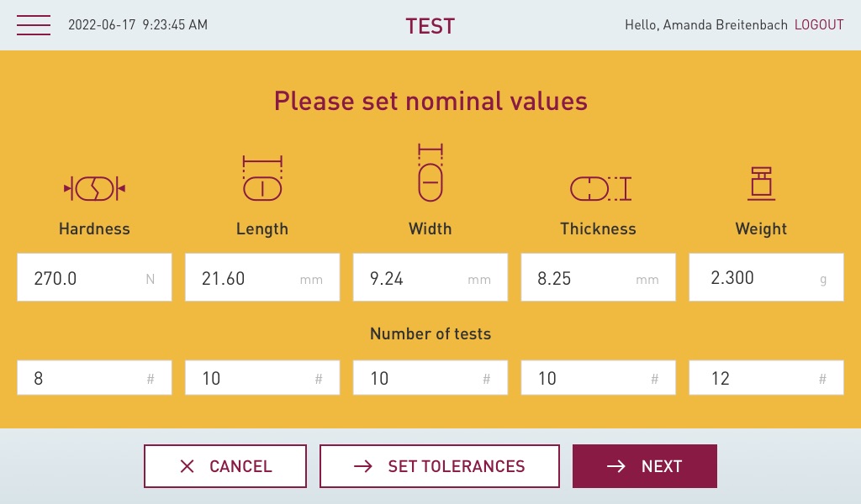The width and height of the screenshot is (861, 504).
Task: Open the hamburger menu
Action: [x=34, y=25]
